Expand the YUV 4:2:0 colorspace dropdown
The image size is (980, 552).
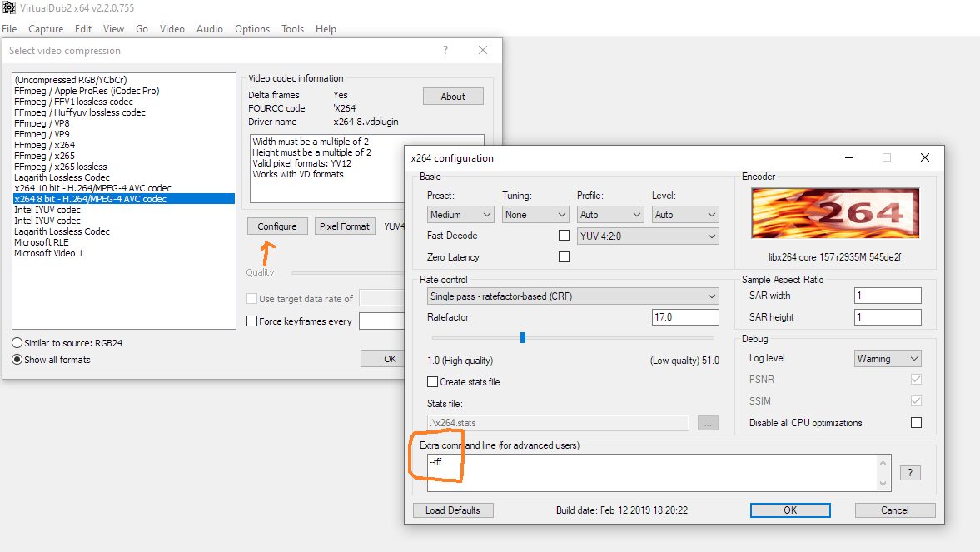click(648, 236)
